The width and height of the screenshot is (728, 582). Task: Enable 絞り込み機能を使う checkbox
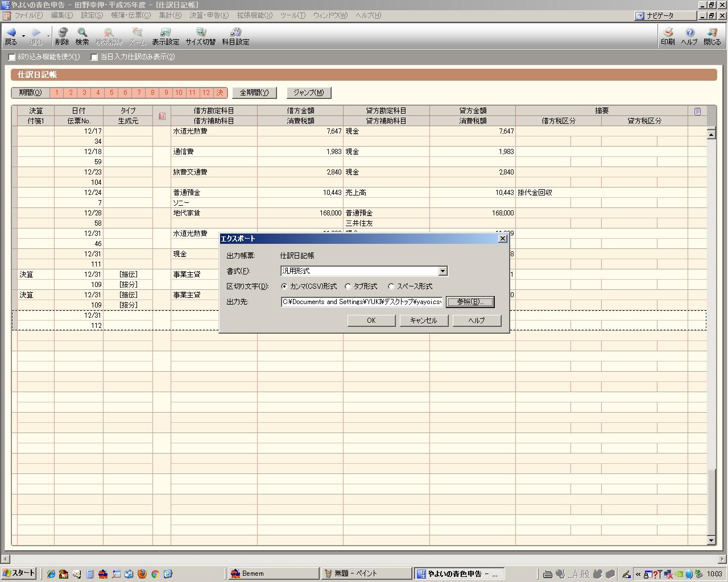12,57
